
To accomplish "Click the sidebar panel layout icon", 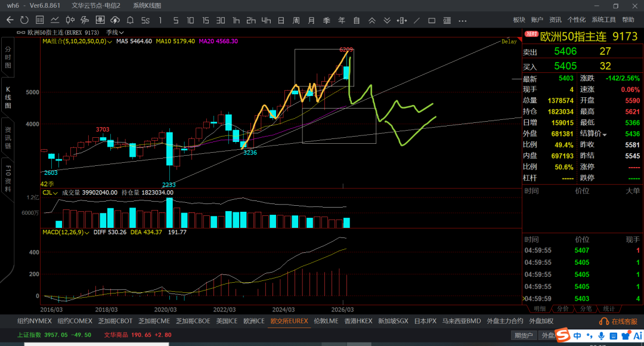I will pos(447,20).
